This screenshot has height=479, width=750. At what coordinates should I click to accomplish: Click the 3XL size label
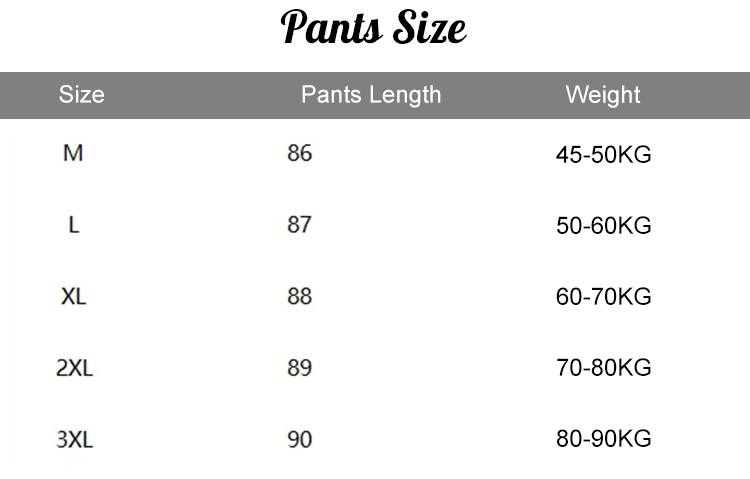point(74,439)
